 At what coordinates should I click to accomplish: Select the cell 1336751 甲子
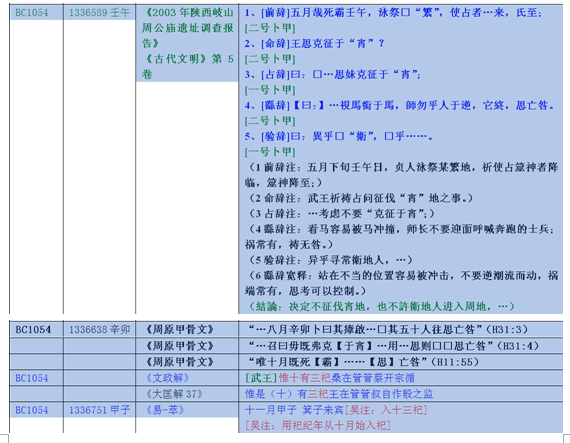99,410
